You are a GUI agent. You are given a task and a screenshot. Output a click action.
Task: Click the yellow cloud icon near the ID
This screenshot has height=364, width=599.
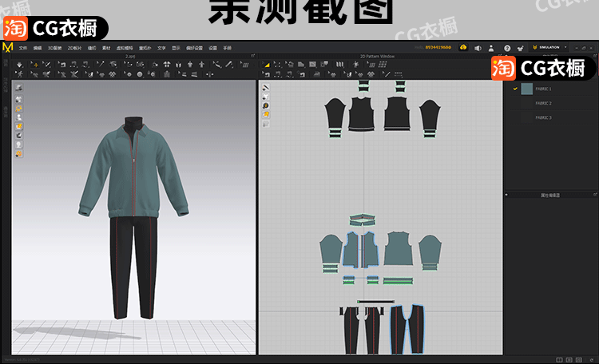point(462,48)
